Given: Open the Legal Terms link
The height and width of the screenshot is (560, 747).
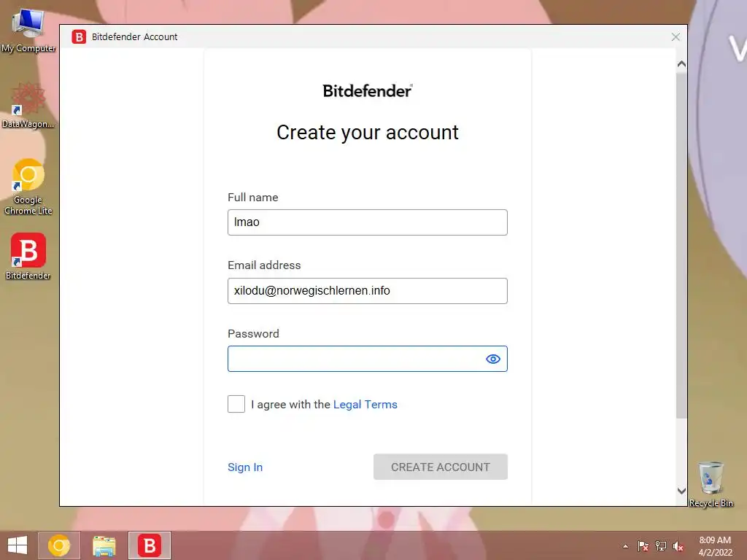Looking at the screenshot, I should [x=365, y=404].
